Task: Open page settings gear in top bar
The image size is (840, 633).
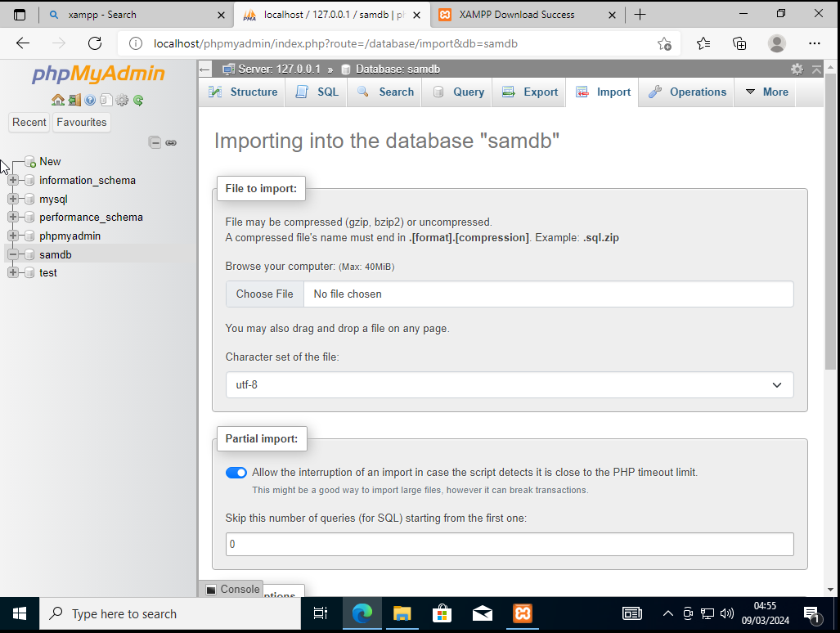Action: (797, 70)
